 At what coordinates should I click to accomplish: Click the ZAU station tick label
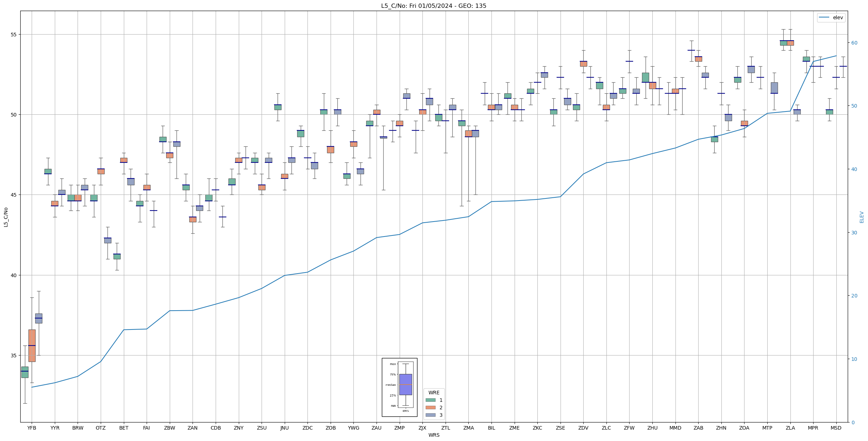pyautogui.click(x=376, y=428)
